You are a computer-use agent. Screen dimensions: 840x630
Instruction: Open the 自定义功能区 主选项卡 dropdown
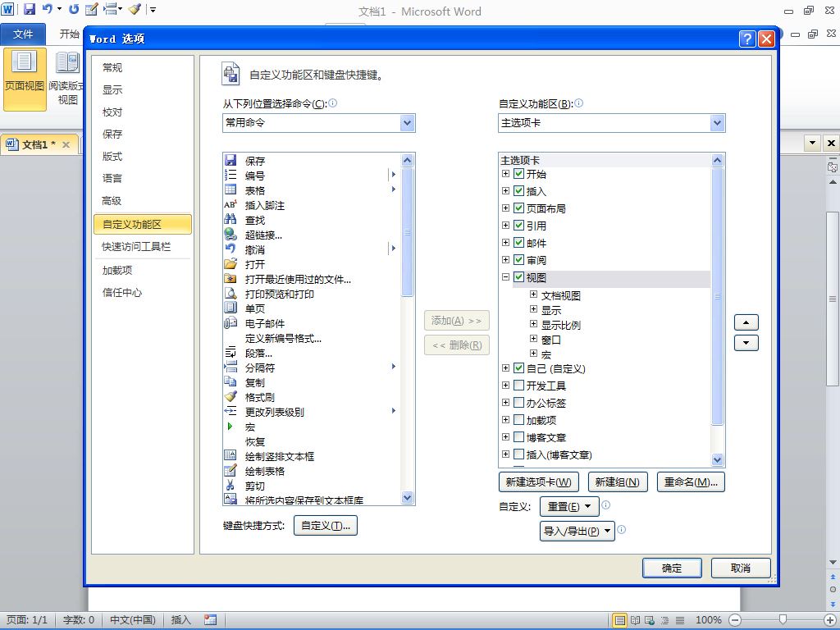[x=717, y=123]
